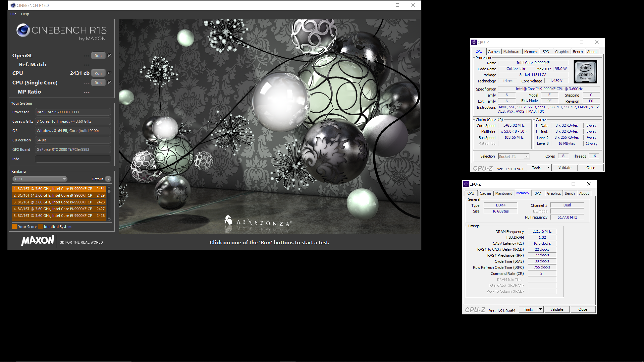Switch to SPD tab in lower CPU-Z
644x362 pixels.
pos(538,193)
